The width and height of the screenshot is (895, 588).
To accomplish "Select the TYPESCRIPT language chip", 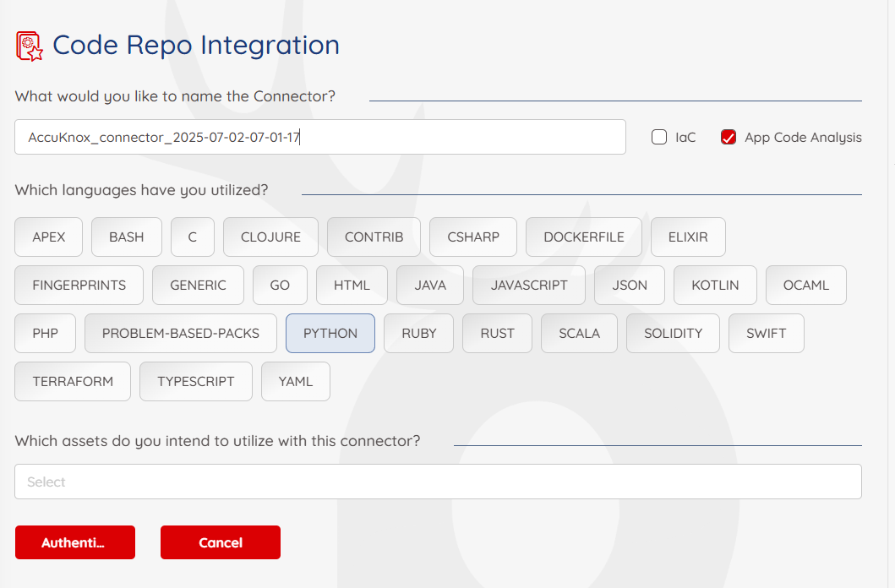I will [196, 382].
